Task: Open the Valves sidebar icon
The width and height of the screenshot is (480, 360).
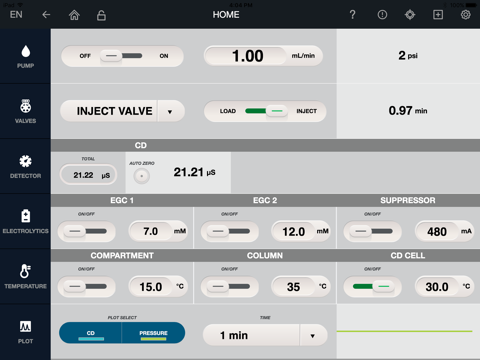Action: pyautogui.click(x=25, y=106)
